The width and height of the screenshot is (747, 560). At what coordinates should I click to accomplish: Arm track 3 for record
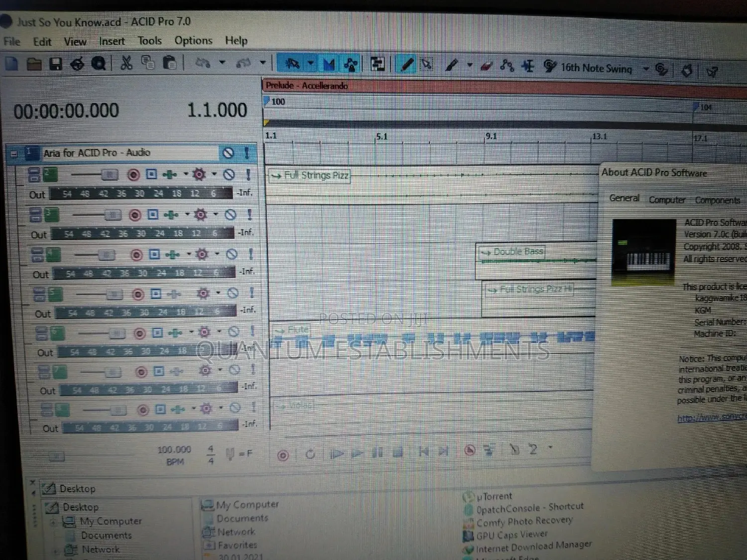click(x=135, y=215)
